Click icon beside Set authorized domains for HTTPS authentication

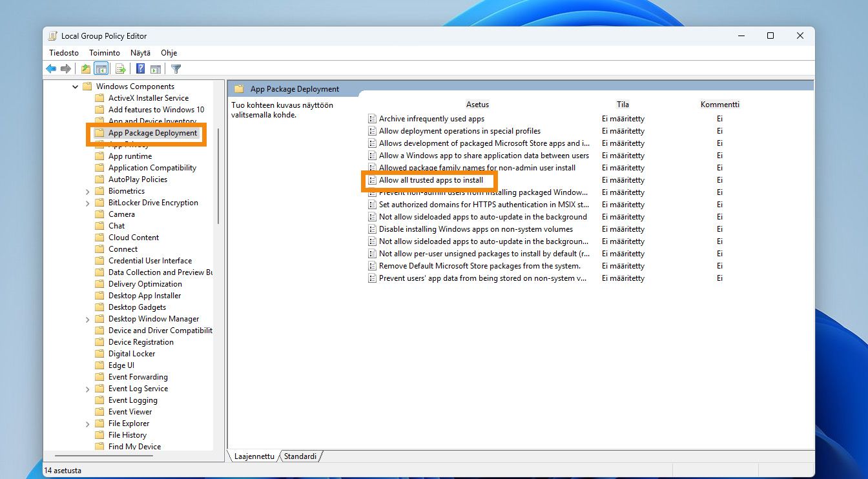tap(372, 205)
